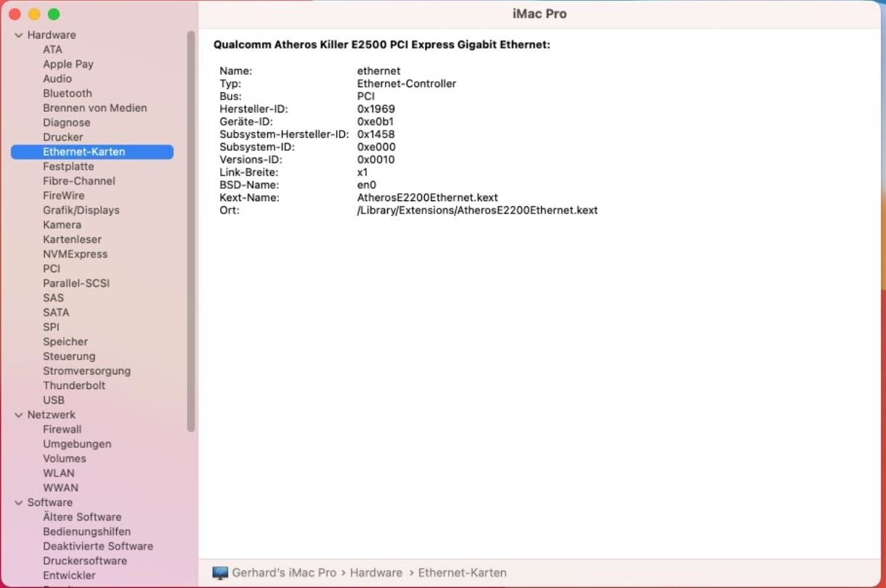Click the Name value ethernet
Viewport: 886px width, 588px height.
click(379, 71)
